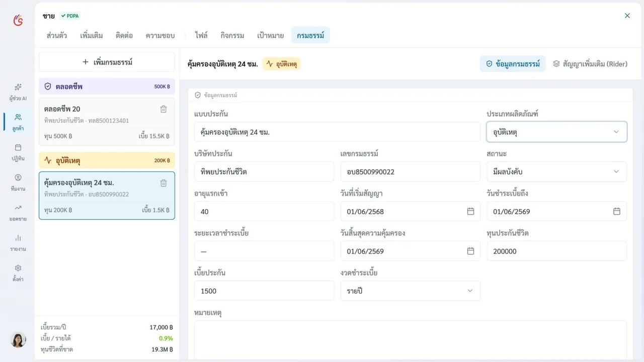Viewport: 644px width, 362px height.
Task: Open รายงาน reports page
Action: coord(18,242)
